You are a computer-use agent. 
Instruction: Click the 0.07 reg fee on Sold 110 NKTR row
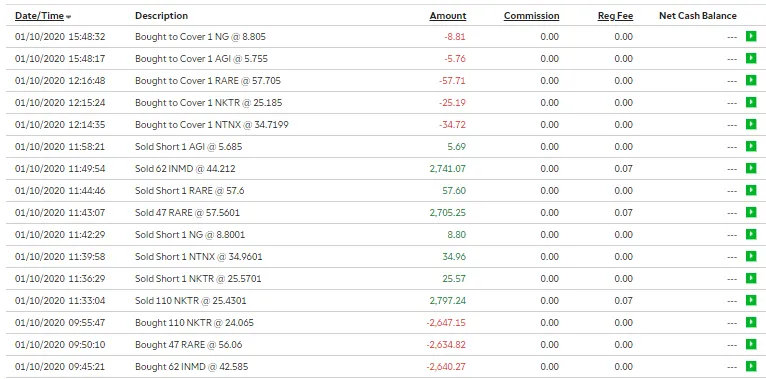pyautogui.click(x=624, y=300)
